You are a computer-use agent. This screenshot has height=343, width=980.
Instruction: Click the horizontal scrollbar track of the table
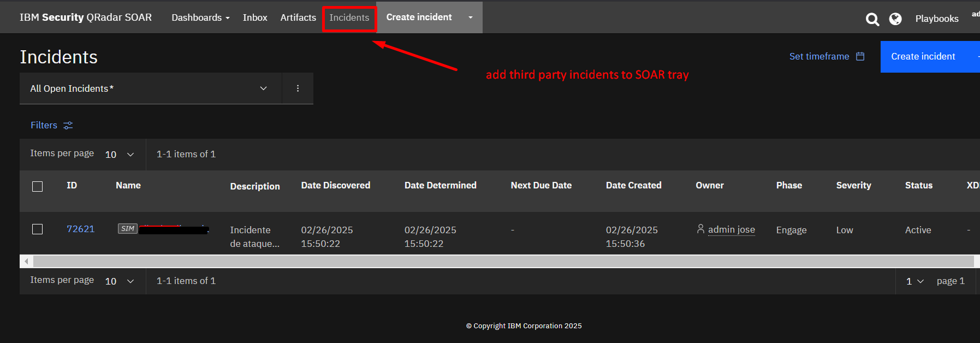coord(503,262)
